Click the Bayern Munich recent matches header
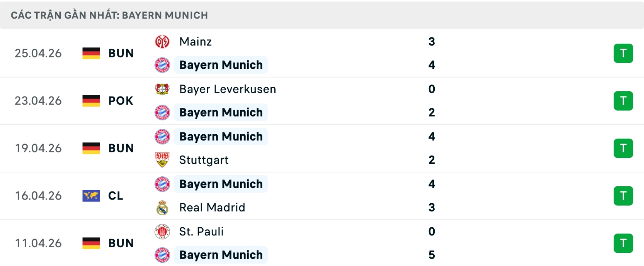The width and height of the screenshot is (644, 266). tap(109, 15)
